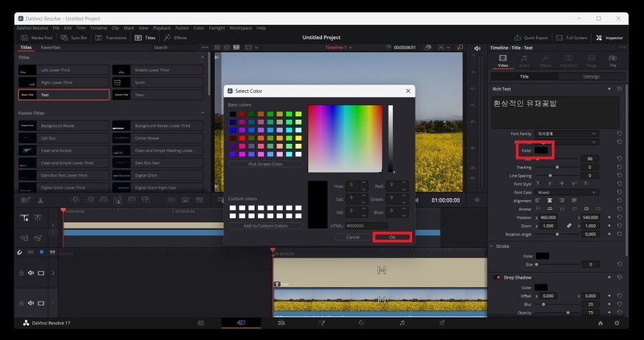
Task: Open the Cut page icon
Action: pos(241,323)
